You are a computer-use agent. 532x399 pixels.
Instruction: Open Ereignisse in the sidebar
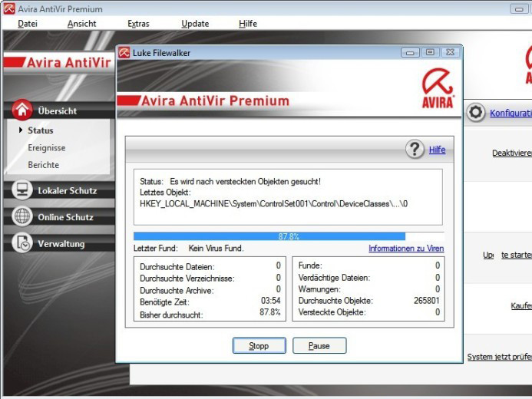pos(47,148)
